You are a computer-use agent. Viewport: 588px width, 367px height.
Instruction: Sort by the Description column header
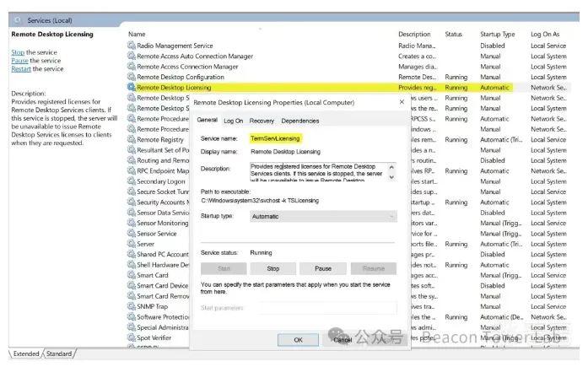(x=414, y=34)
